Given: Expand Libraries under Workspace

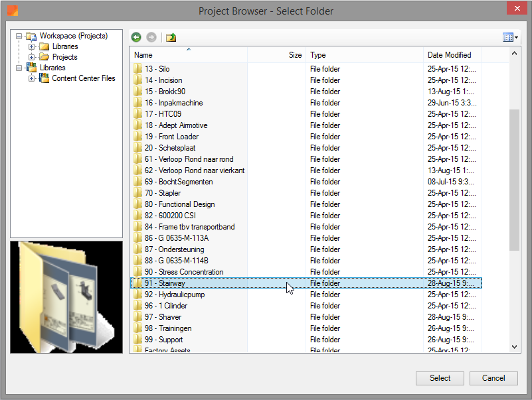Looking at the screenshot, I should [x=31, y=46].
